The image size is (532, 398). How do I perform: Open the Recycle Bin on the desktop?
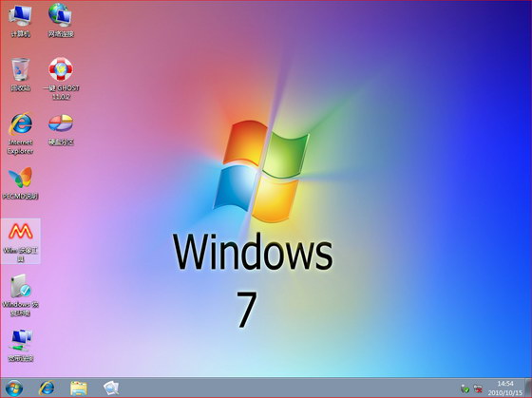pyautogui.click(x=20, y=75)
